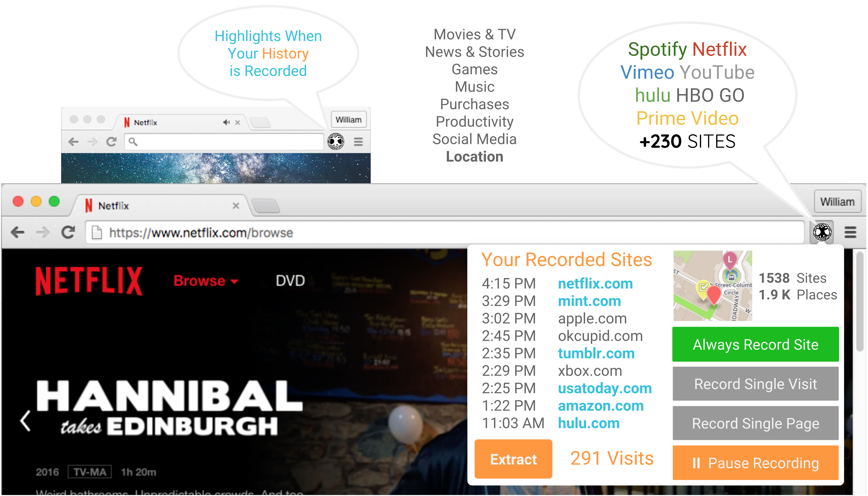Click the orange Extract button
This screenshot has height=496, width=868.
(x=513, y=459)
